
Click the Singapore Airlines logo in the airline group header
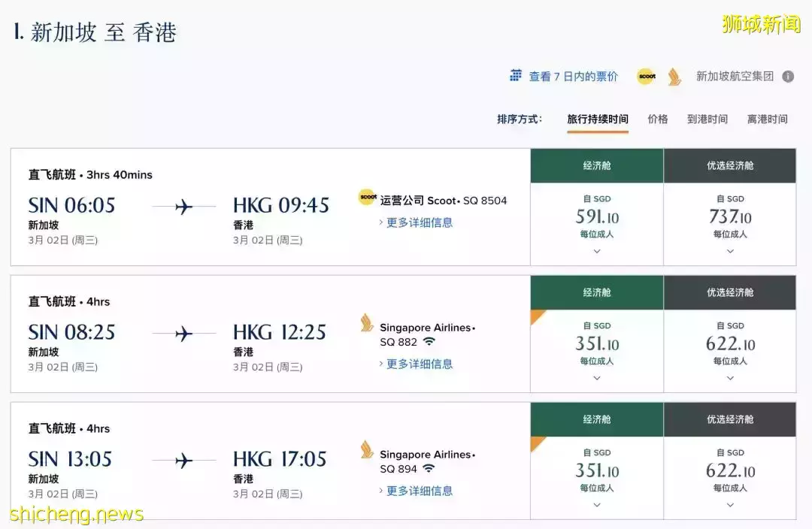coord(673,76)
